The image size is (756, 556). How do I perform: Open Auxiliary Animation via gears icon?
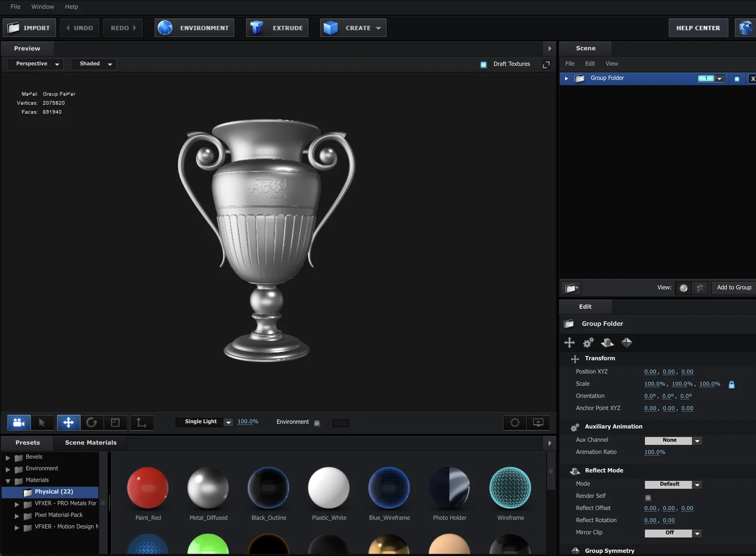click(x=589, y=342)
